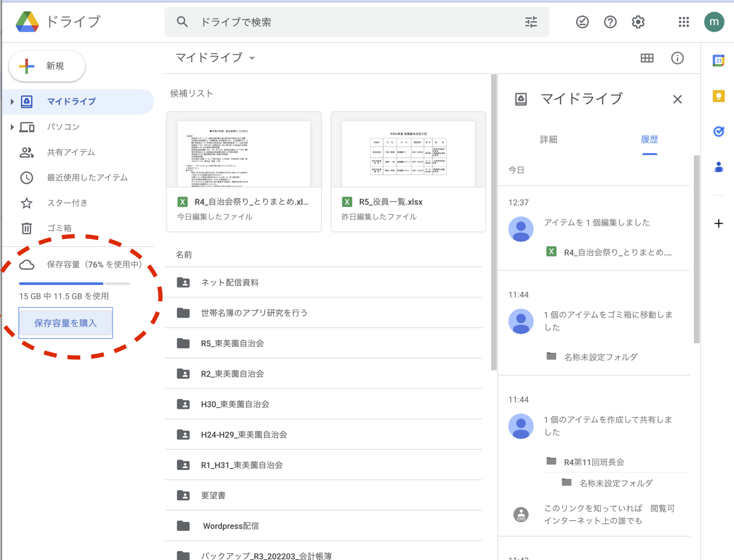The image size is (734, 560).
Task: Select the 履歴 tab
Action: click(x=649, y=140)
